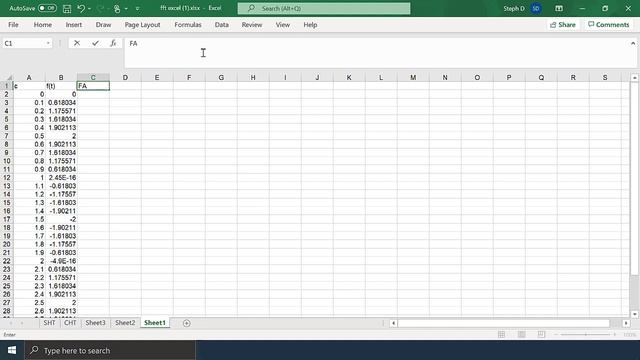Toggle the AutoSave switch
640x360 pixels.
click(x=47, y=8)
